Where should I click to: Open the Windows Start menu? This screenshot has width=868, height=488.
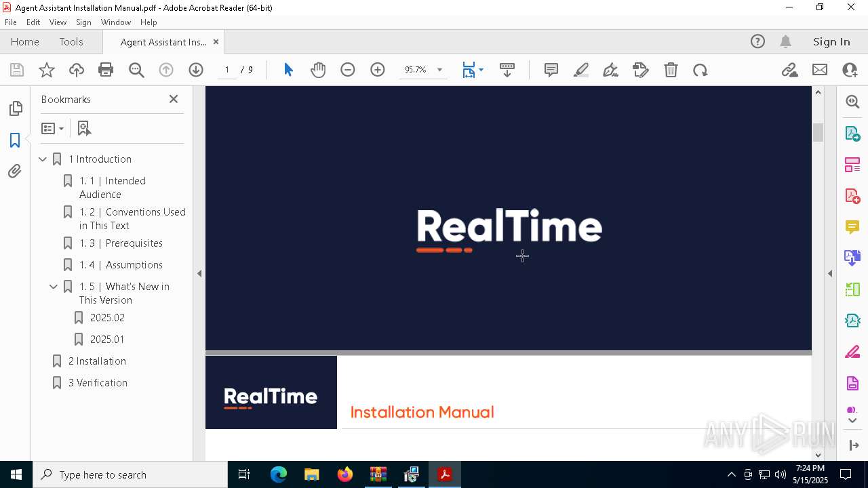click(x=16, y=474)
